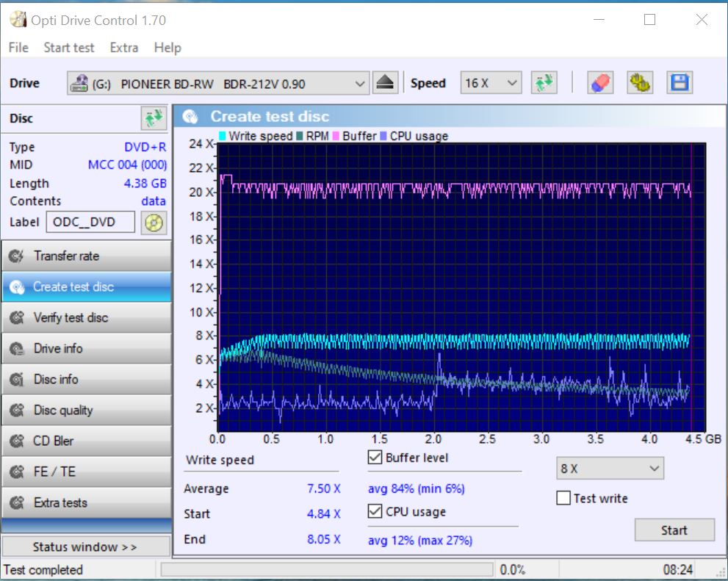Click the refresh speed icon next to Speed
Screen dimensions: 728x581
(x=544, y=83)
